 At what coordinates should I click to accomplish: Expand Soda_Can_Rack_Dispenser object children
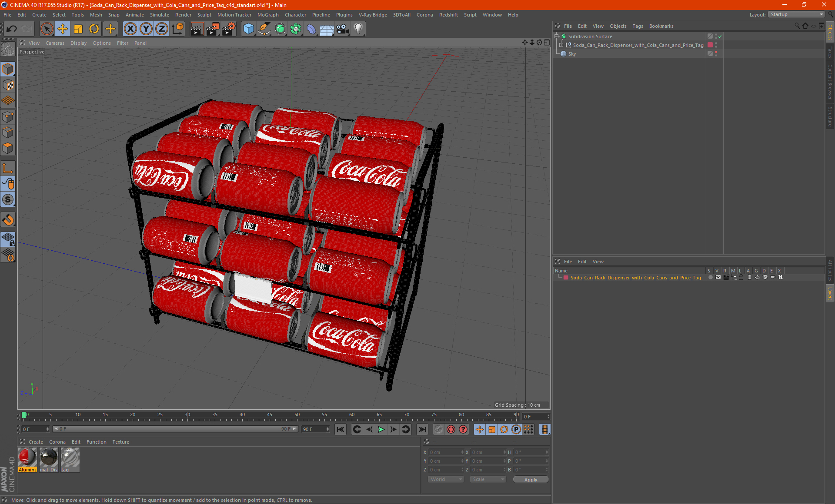point(561,45)
